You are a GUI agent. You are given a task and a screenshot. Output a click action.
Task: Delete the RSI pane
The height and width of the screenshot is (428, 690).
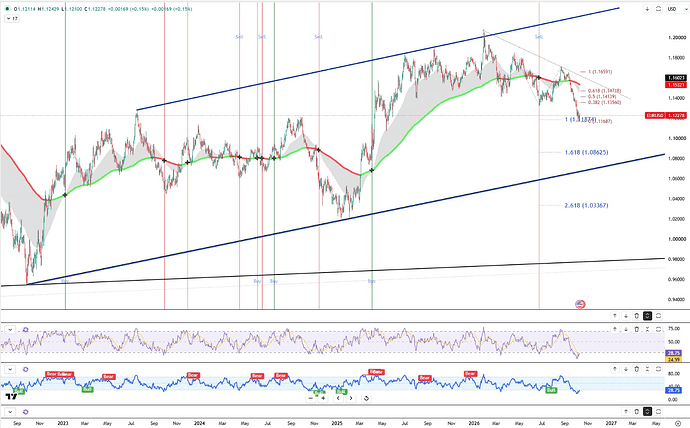point(636,329)
